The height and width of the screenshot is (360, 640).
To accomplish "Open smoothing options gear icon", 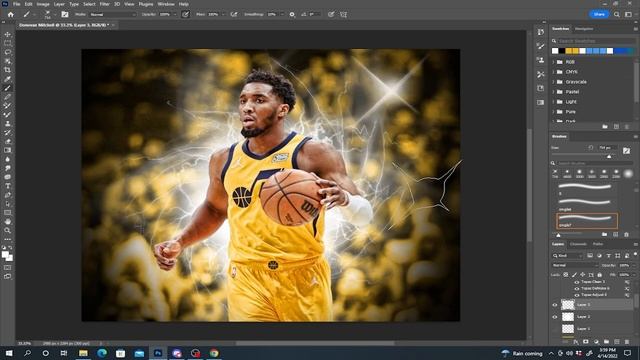I will click(x=292, y=14).
